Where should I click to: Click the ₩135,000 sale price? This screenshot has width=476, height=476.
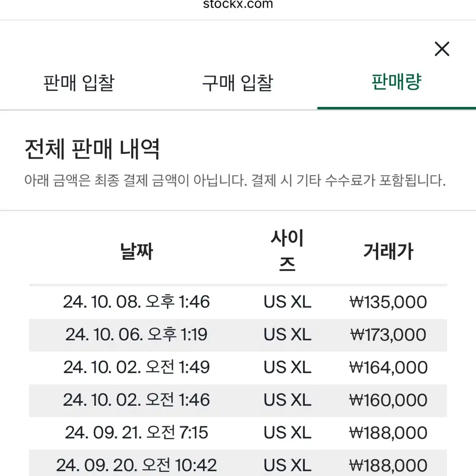click(x=388, y=302)
